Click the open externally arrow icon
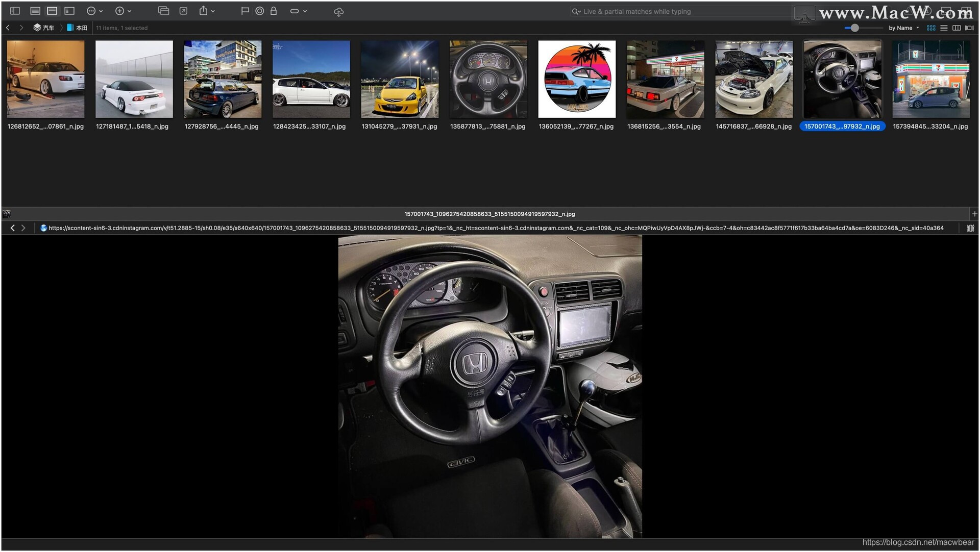The image size is (980, 552). [183, 11]
